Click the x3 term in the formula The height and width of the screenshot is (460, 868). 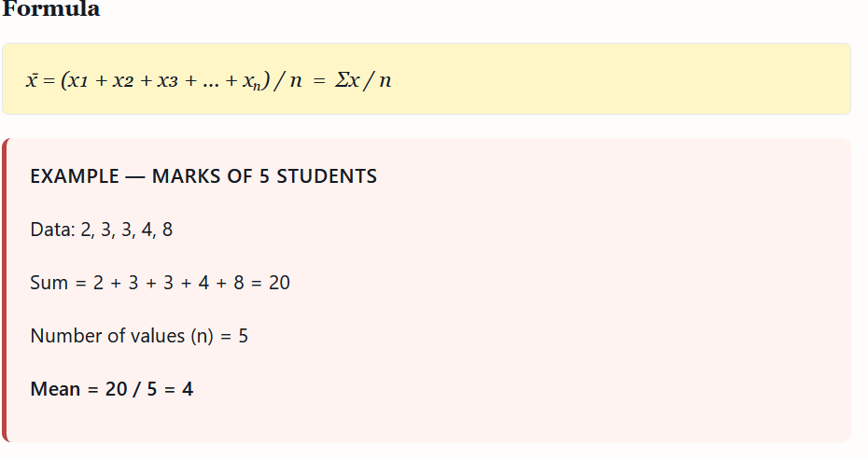coord(168,80)
